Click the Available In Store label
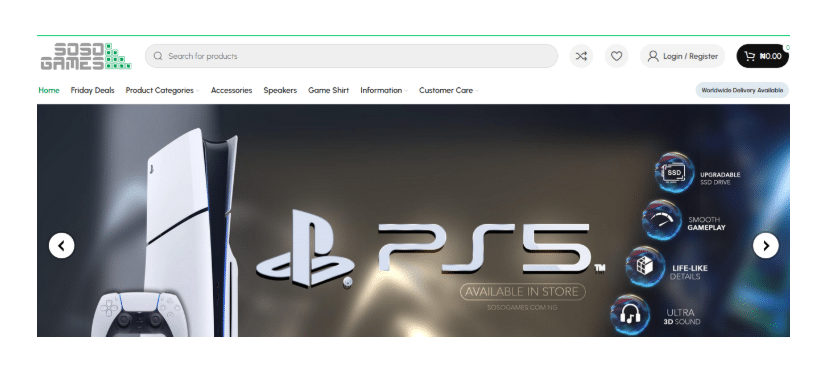Viewport: 838px width, 366px height. (x=523, y=292)
